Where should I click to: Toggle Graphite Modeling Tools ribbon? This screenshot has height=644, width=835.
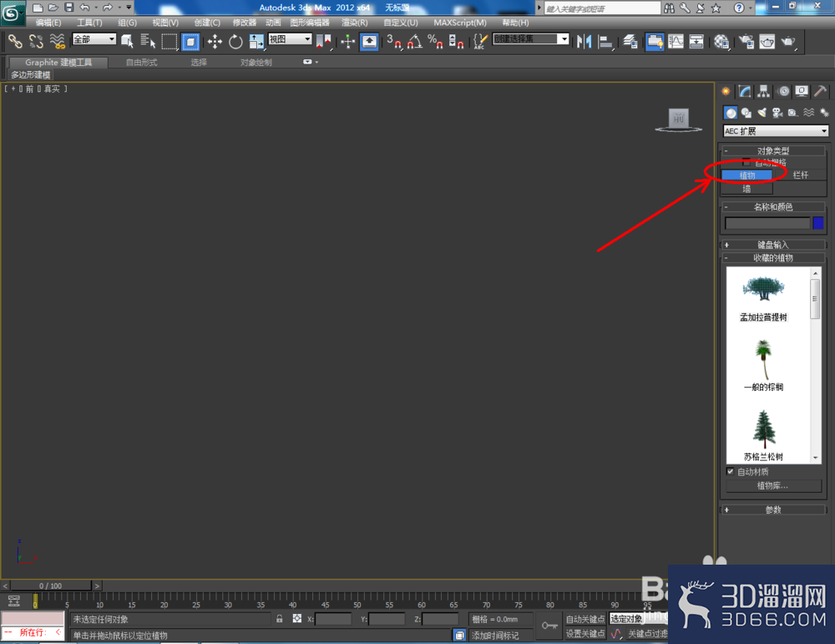655,41
